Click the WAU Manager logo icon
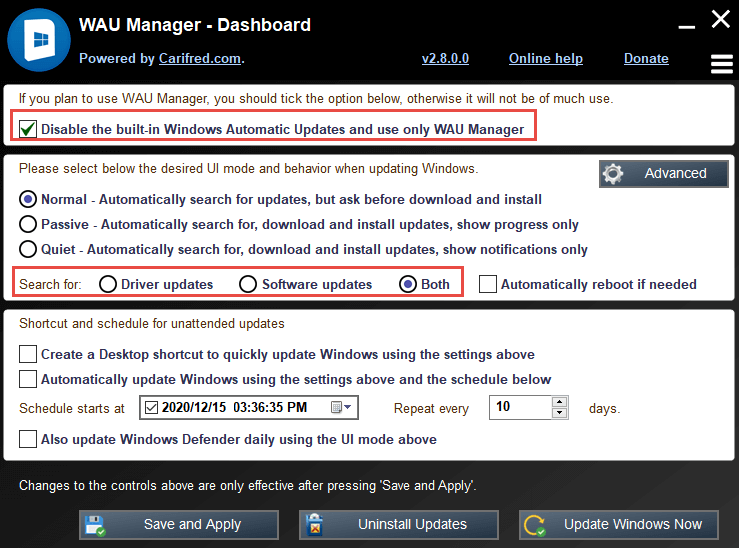 pos(38,40)
